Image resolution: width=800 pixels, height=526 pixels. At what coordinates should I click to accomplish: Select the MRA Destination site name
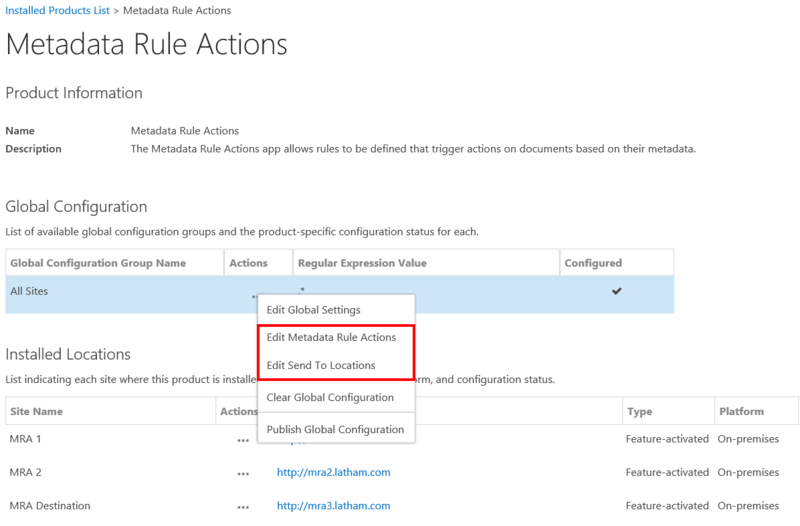[48, 506]
